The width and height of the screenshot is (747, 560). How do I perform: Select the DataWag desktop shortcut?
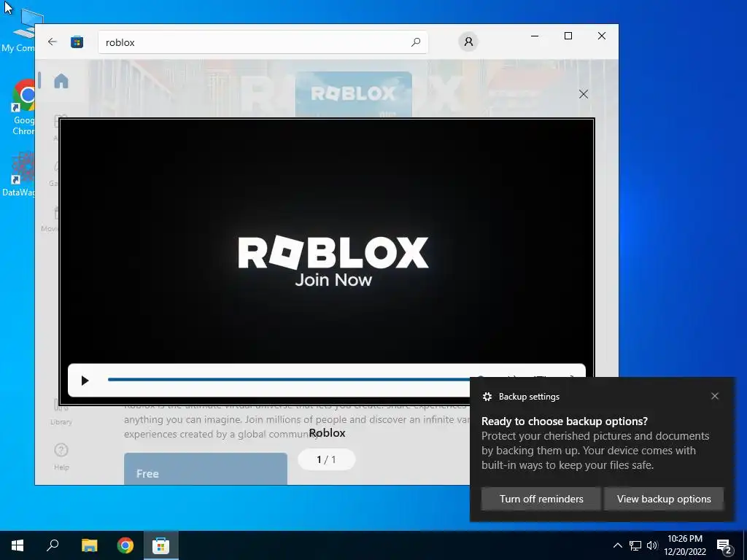[x=19, y=174]
